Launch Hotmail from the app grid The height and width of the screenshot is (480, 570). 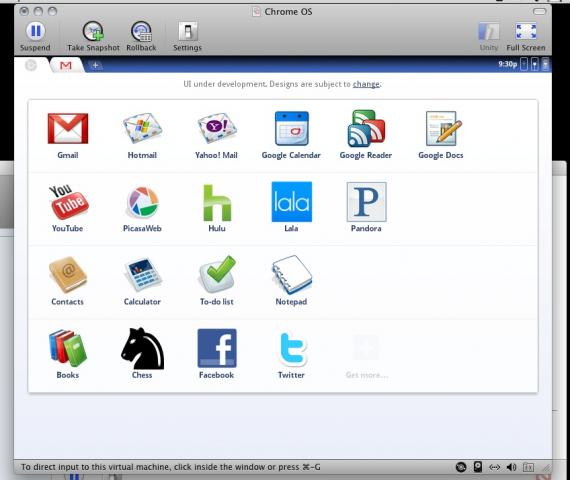click(142, 128)
